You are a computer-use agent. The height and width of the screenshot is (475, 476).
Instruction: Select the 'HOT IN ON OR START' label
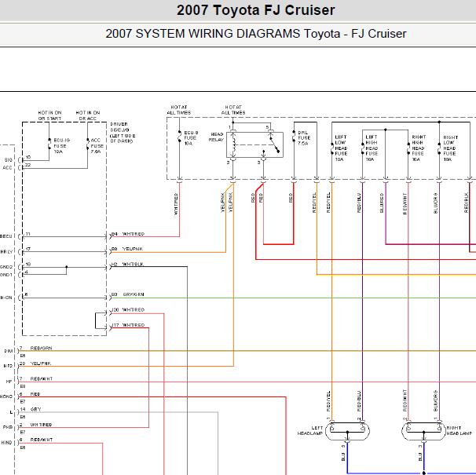[49, 115]
